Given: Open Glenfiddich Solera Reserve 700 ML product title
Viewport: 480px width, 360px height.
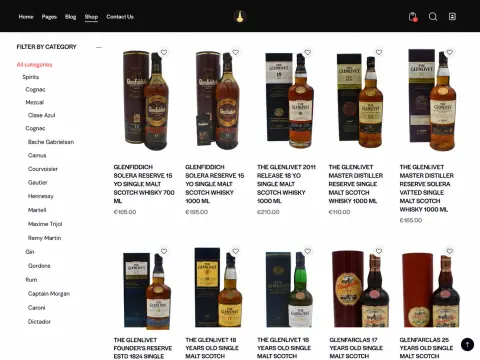Looking at the screenshot, I should (x=144, y=184).
